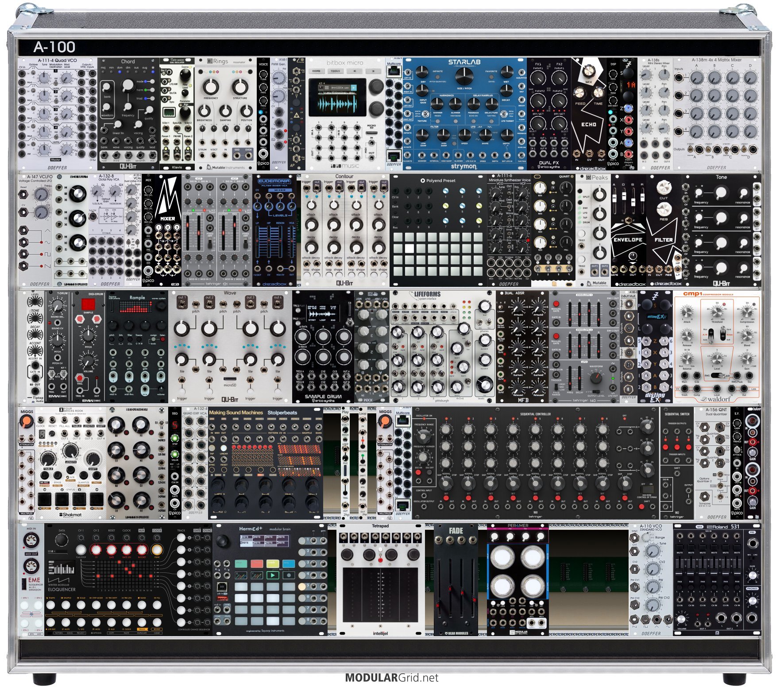
Task: Turn the Starlab SIZE / PITCH knob
Action: [464, 77]
